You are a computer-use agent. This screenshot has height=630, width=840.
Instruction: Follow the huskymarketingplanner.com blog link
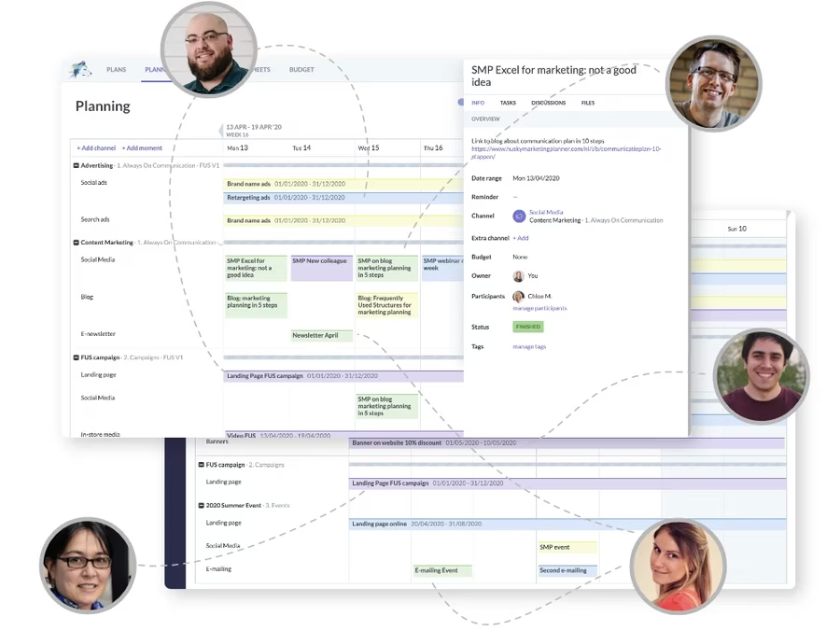point(566,153)
